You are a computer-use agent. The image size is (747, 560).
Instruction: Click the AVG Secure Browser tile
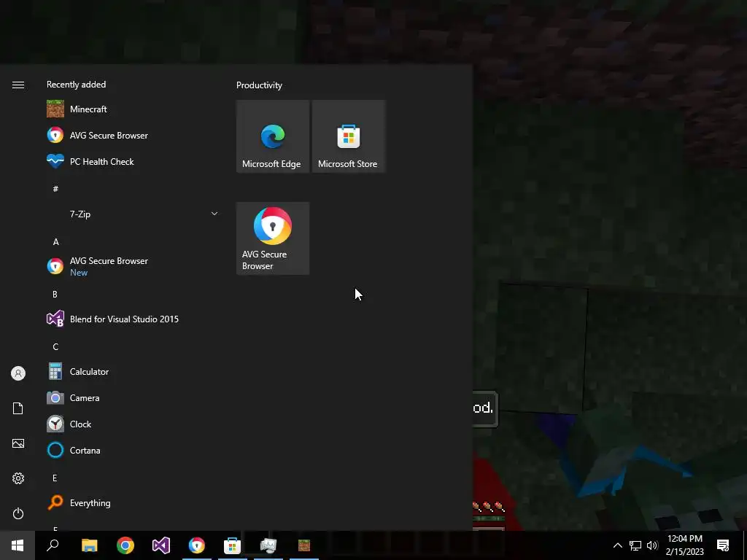click(273, 238)
